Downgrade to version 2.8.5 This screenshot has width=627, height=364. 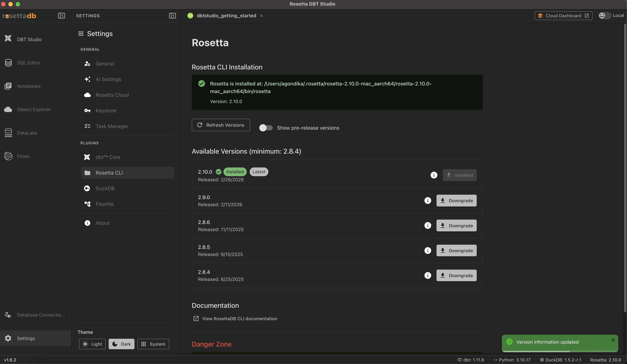(x=457, y=250)
